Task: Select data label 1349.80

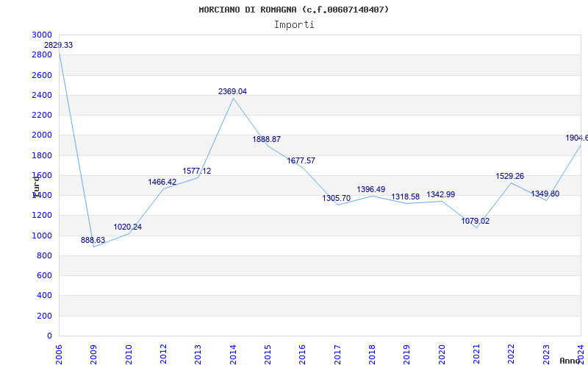Action: click(x=545, y=194)
